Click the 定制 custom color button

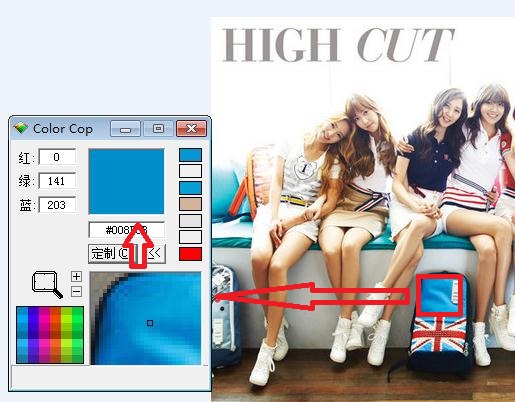tap(109, 254)
